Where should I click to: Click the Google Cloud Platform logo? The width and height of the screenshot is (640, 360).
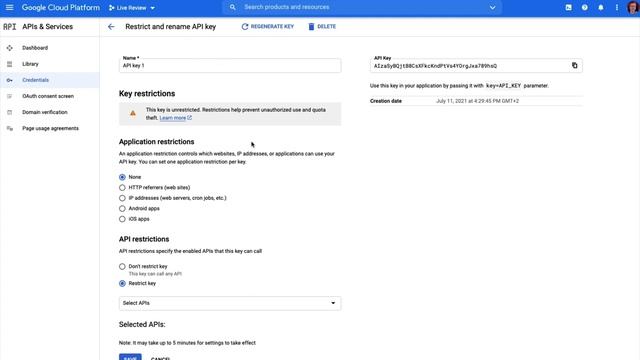click(60, 7)
